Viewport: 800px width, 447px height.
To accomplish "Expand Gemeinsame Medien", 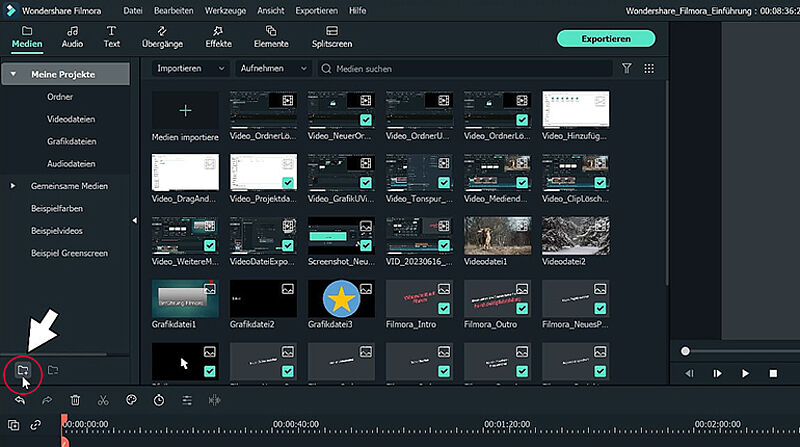I will [x=13, y=186].
